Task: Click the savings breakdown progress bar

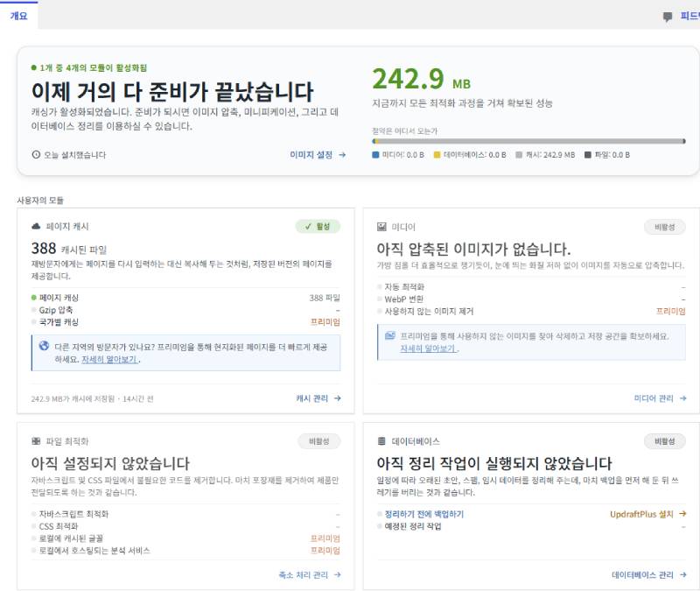Action: coord(529,141)
